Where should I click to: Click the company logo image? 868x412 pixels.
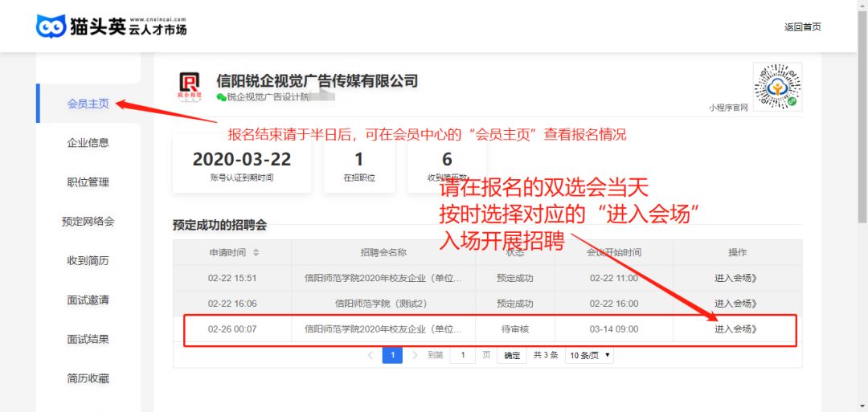(x=190, y=86)
